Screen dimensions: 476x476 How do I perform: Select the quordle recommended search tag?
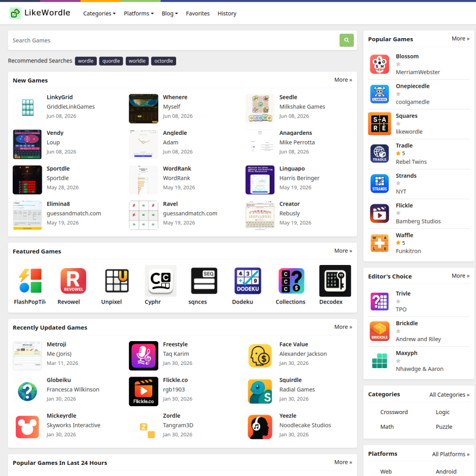click(111, 61)
